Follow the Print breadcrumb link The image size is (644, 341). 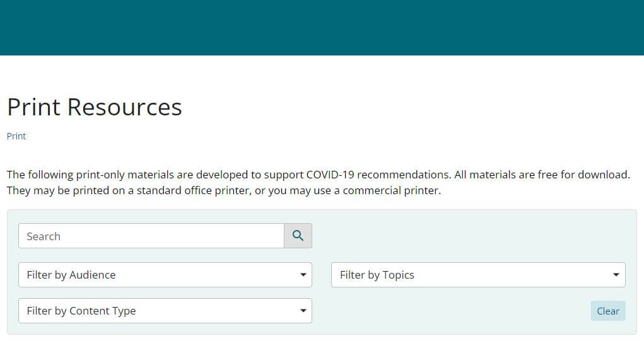coord(16,136)
